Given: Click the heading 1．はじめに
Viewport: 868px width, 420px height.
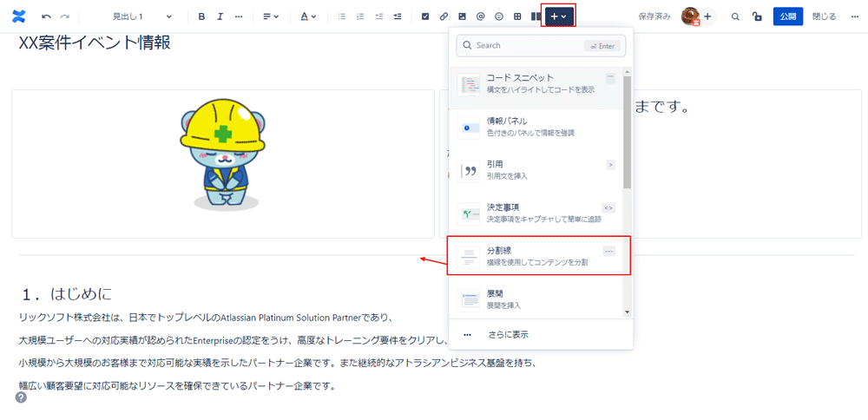Looking at the screenshot, I should (68, 293).
